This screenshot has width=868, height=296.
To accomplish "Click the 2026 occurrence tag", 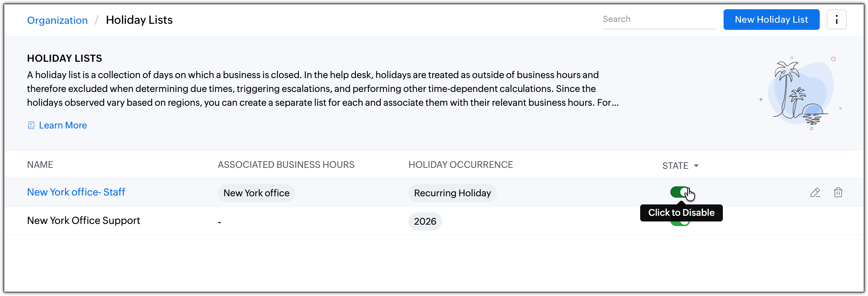I will click(425, 221).
